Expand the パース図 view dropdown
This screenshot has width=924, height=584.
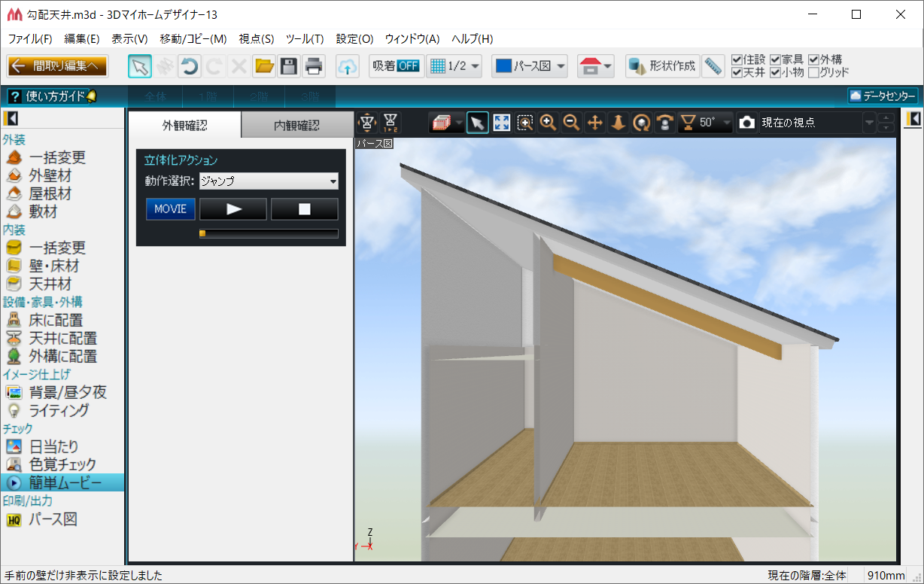(x=530, y=66)
